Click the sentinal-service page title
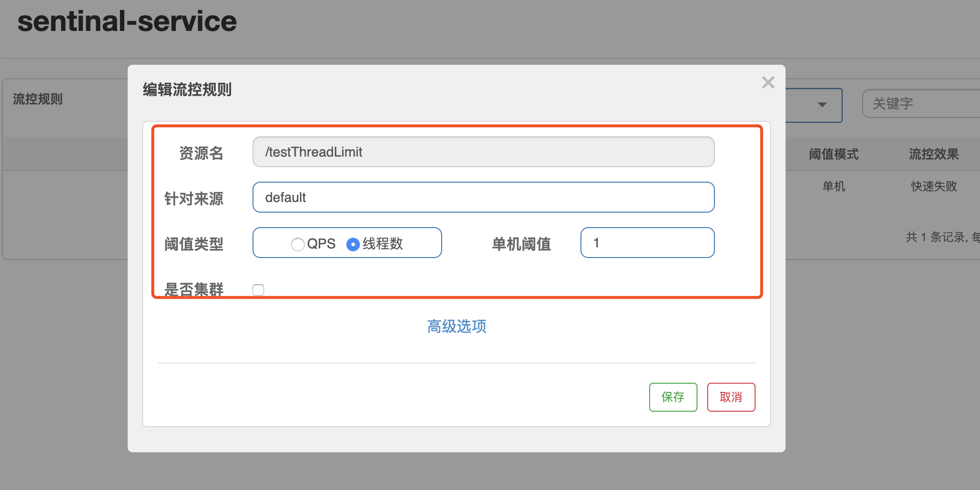Image resolution: width=980 pixels, height=490 pixels. coord(127,21)
